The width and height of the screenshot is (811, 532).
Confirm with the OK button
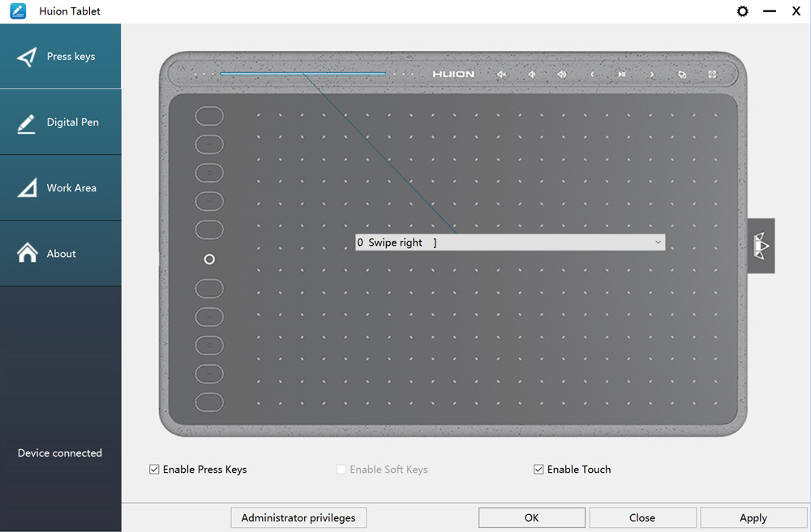tap(532, 517)
